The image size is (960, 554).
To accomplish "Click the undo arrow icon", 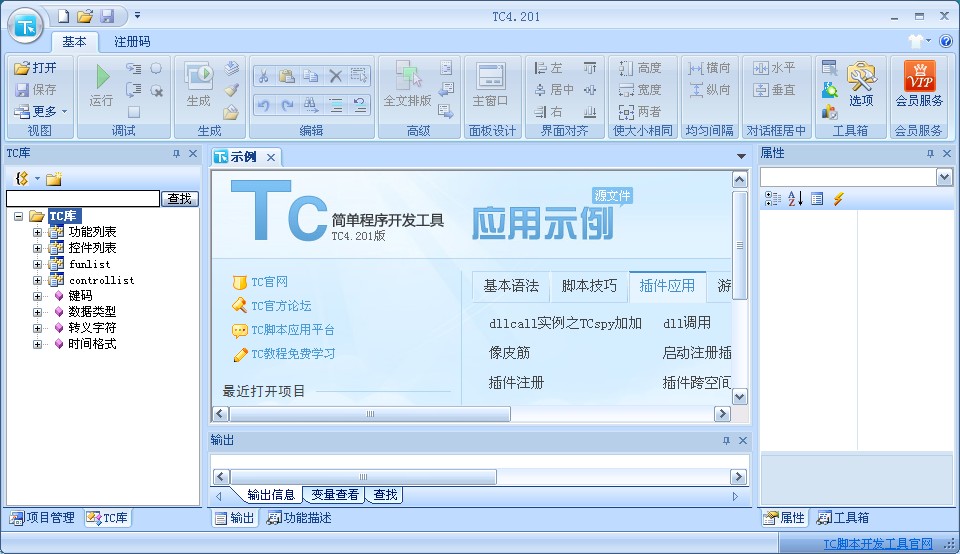I will click(x=263, y=105).
